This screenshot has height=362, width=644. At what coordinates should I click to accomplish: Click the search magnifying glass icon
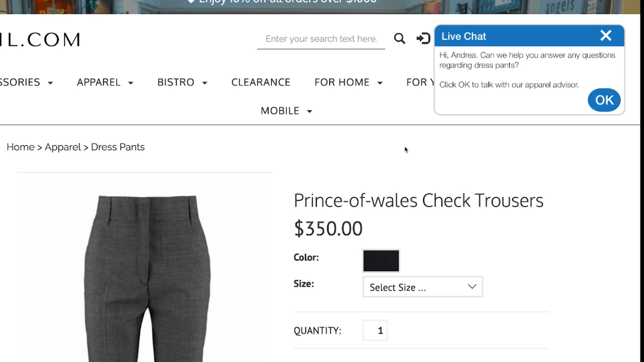coord(399,39)
